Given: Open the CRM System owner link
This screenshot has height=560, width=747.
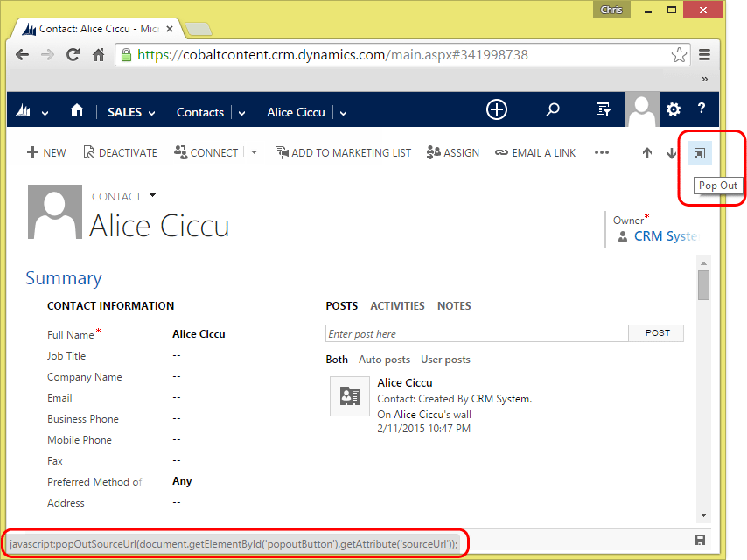Looking at the screenshot, I should (666, 236).
